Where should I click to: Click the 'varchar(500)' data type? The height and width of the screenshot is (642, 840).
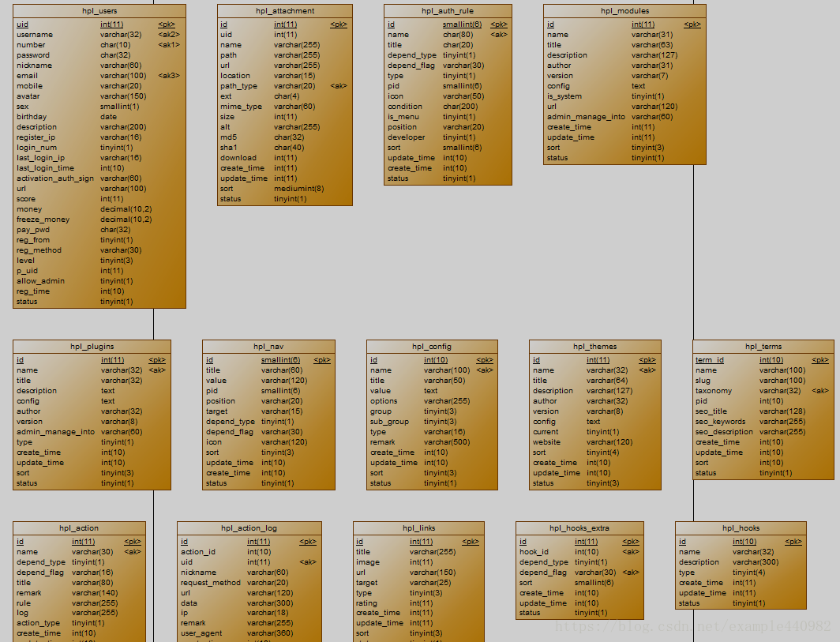click(x=447, y=442)
